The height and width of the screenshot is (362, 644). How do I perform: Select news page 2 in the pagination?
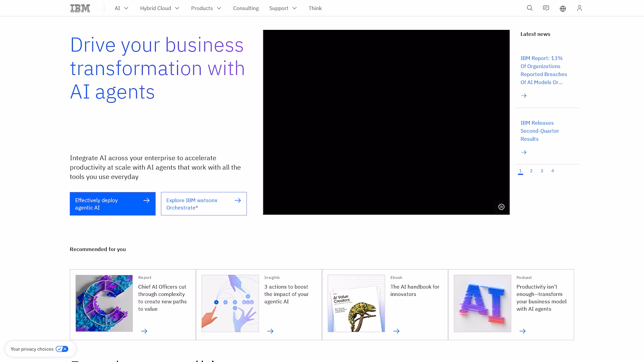coord(531,171)
